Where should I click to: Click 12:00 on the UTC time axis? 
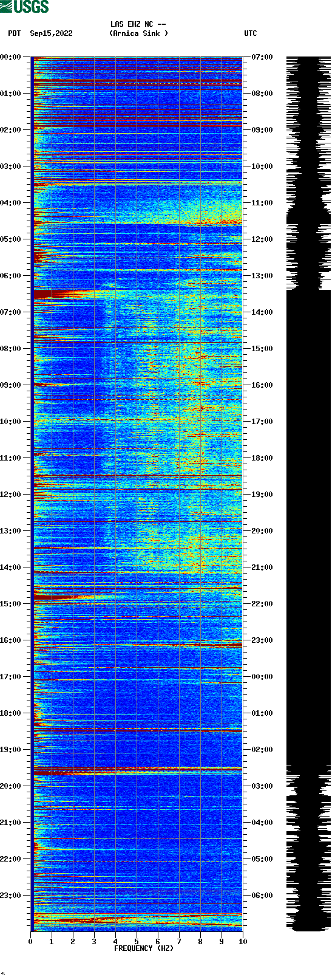point(262,239)
